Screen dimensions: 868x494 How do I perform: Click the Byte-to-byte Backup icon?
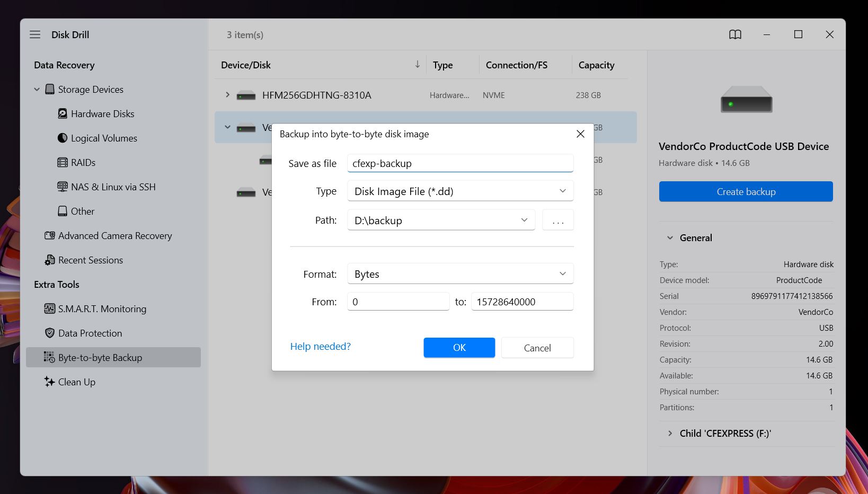(49, 357)
